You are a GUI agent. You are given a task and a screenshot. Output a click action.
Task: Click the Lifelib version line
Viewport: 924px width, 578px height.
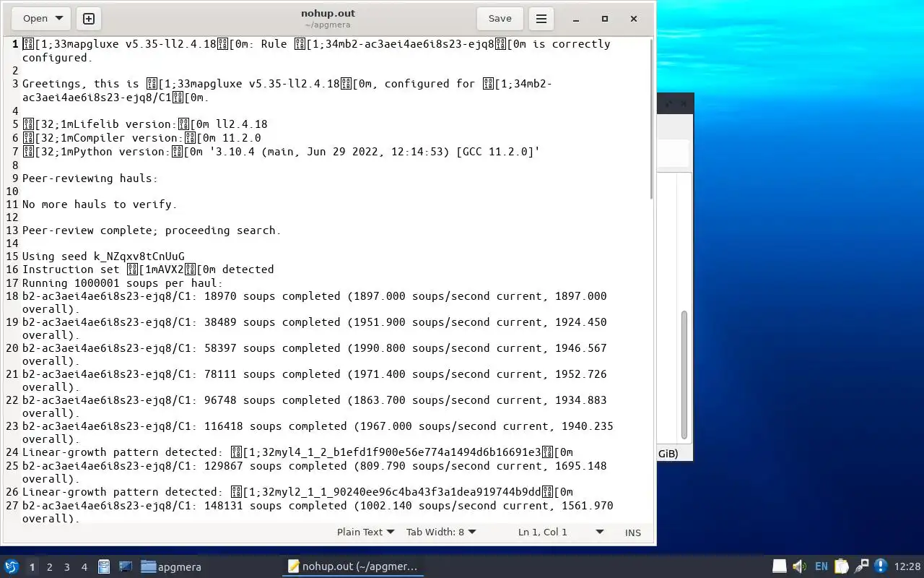[145, 124]
